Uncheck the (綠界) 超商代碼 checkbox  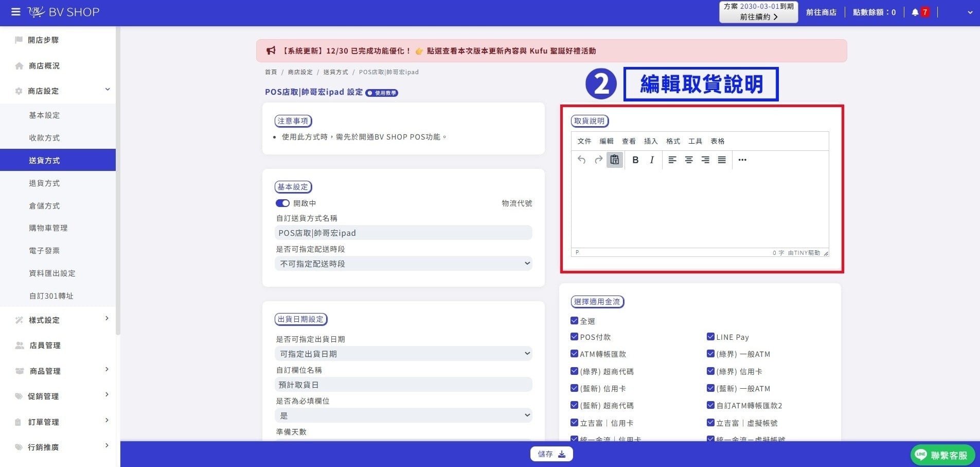click(x=574, y=371)
